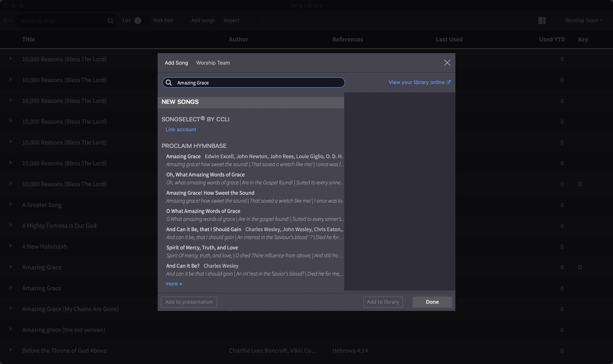The image size is (613, 364).
Task: Sort by the Title column header
Action: (29, 39)
